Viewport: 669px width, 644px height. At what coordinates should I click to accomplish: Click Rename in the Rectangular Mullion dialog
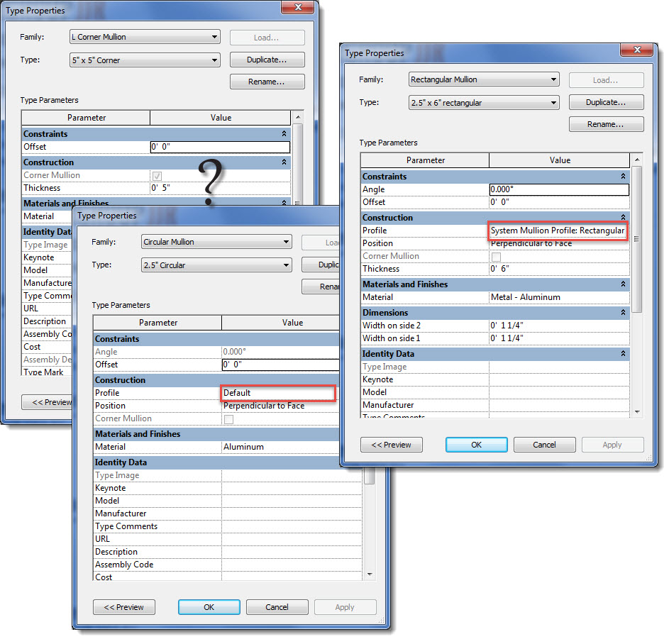pos(606,123)
